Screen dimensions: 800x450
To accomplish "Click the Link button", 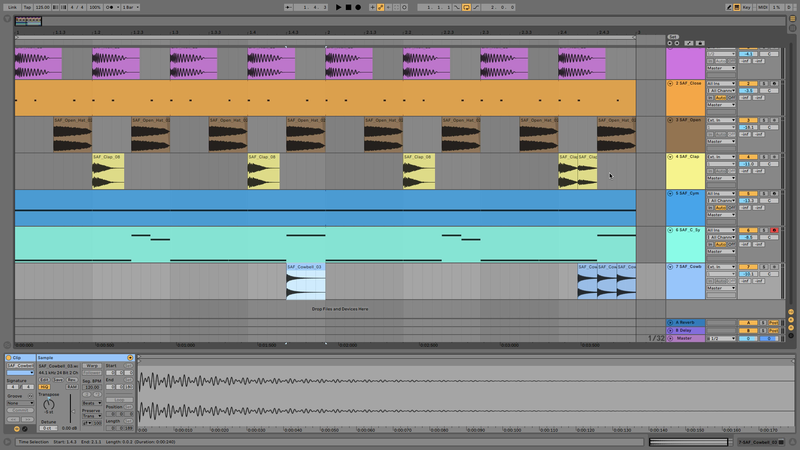I will click(x=12, y=7).
